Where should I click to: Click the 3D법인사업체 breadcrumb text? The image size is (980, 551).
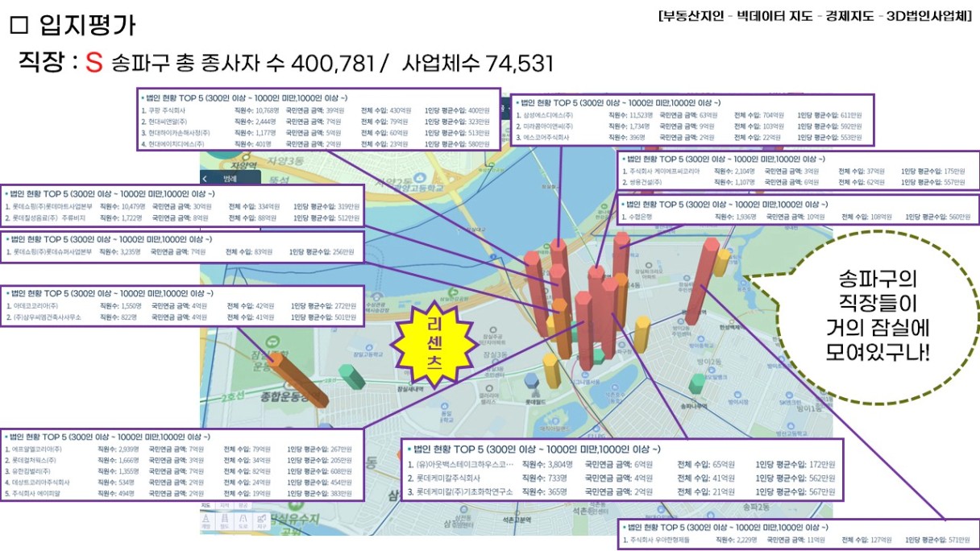click(927, 16)
